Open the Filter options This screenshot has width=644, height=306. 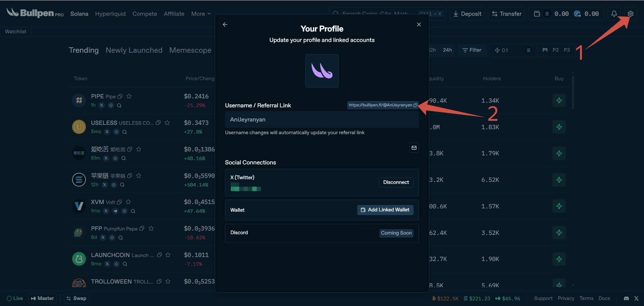tap(472, 50)
